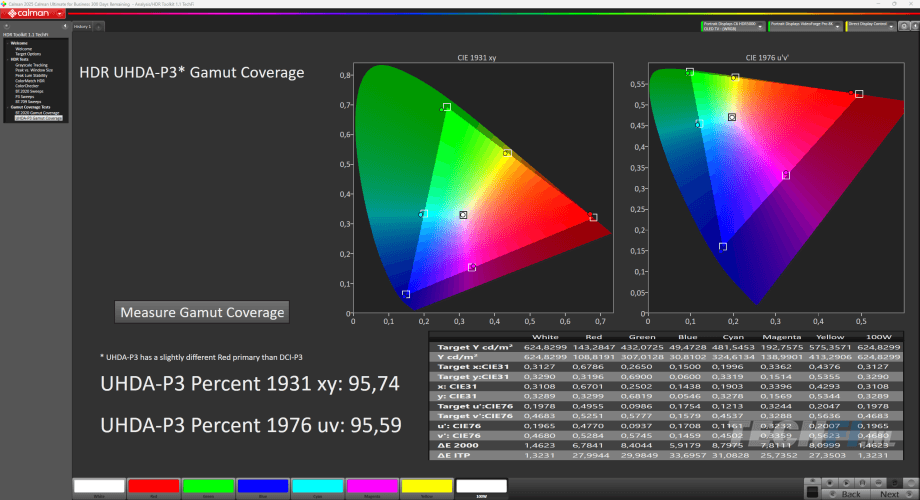Open Target Options in the workflow tree

pos(27,53)
